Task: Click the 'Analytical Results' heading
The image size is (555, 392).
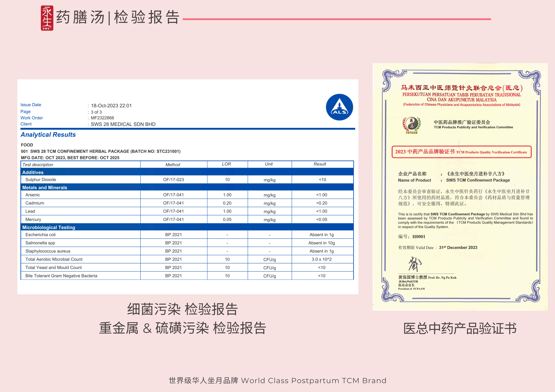Action: [48, 135]
